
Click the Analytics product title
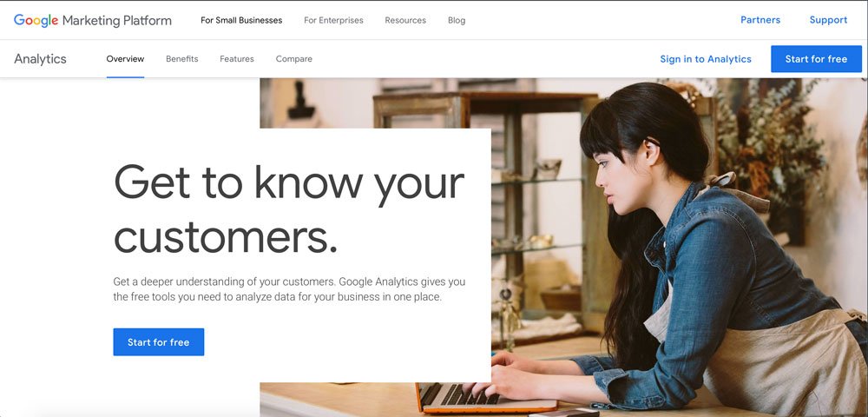pyautogui.click(x=41, y=59)
